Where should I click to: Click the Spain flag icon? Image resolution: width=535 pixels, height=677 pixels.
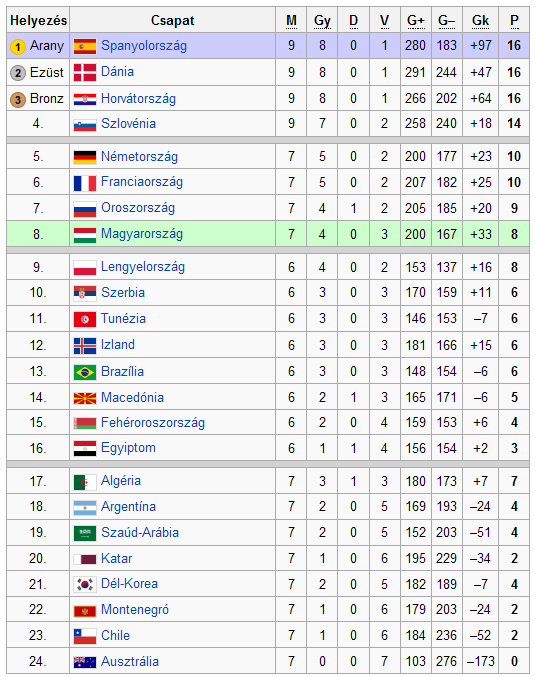(x=85, y=47)
